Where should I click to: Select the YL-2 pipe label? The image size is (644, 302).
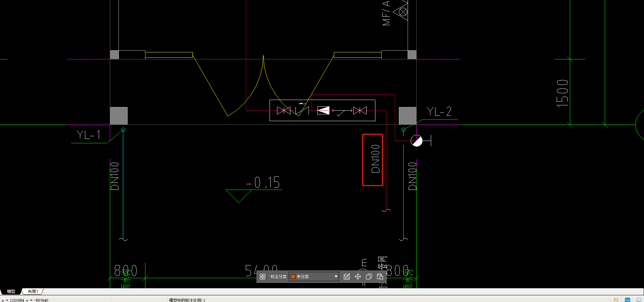(439, 111)
